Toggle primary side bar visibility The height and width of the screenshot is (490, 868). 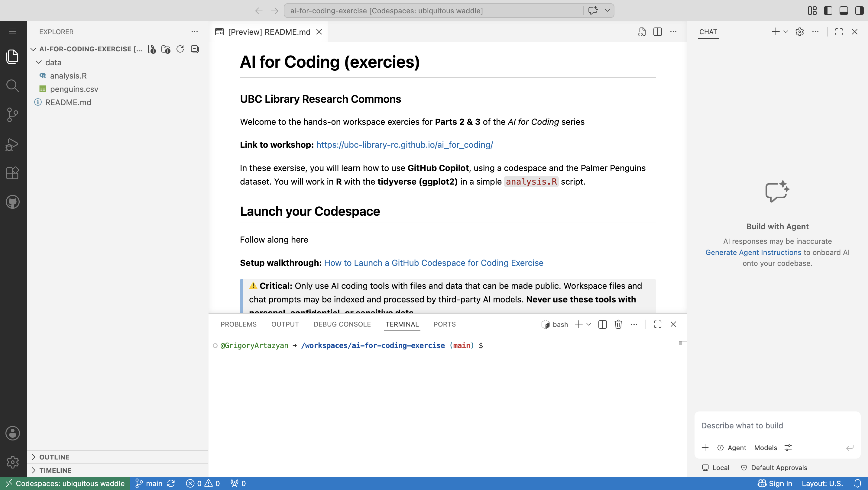pyautogui.click(x=828, y=11)
